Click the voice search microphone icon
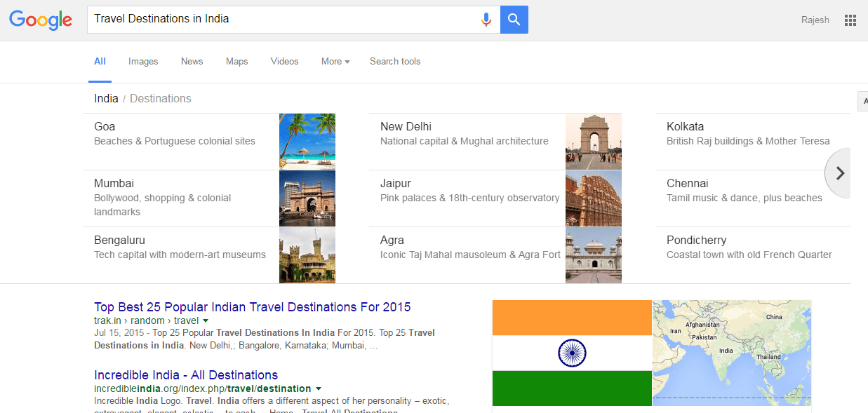 [486, 20]
